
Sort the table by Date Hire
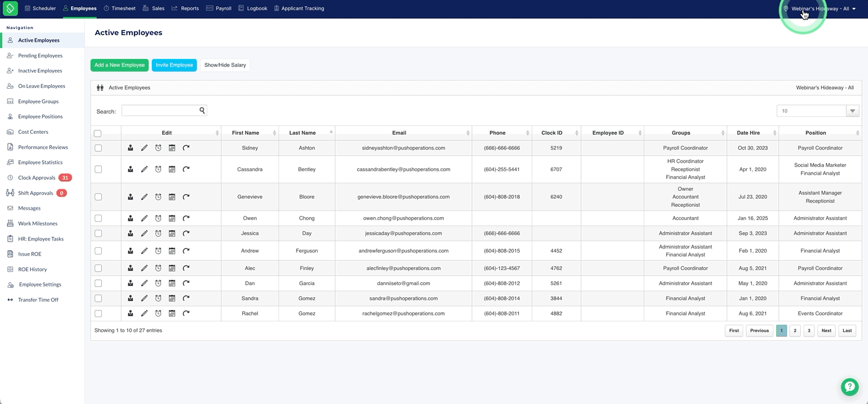(x=752, y=133)
